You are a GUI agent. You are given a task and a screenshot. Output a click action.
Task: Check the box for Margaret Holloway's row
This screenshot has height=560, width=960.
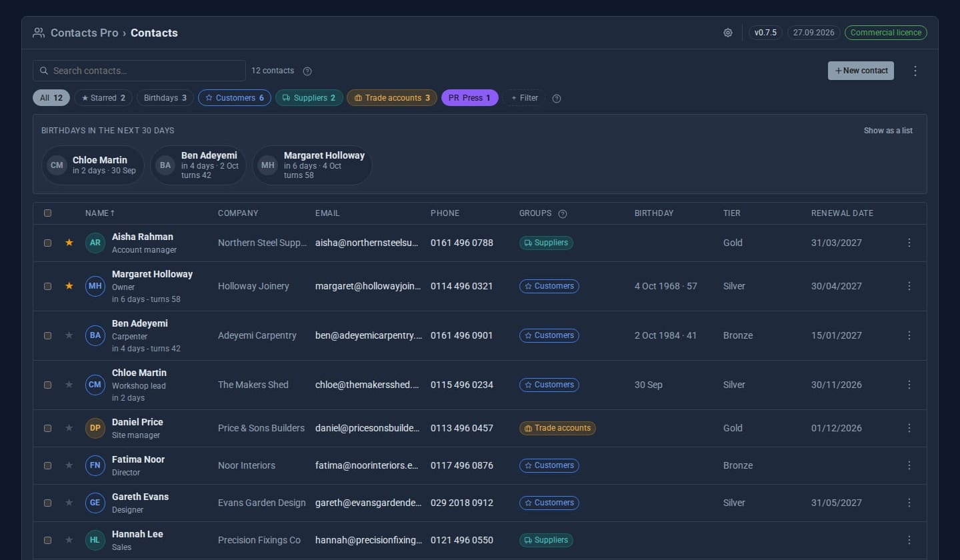coord(47,286)
